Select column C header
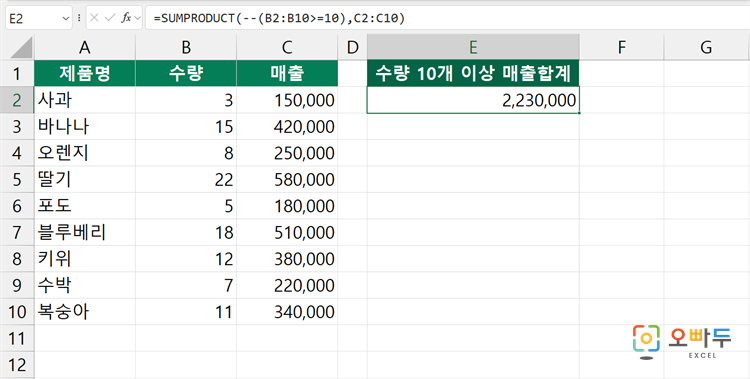This screenshot has width=750, height=379. (287, 47)
